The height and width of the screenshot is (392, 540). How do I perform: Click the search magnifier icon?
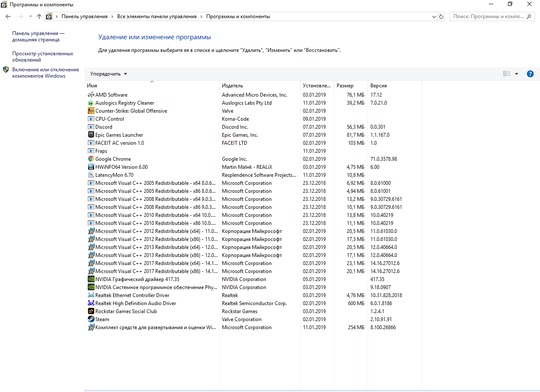[x=529, y=16]
